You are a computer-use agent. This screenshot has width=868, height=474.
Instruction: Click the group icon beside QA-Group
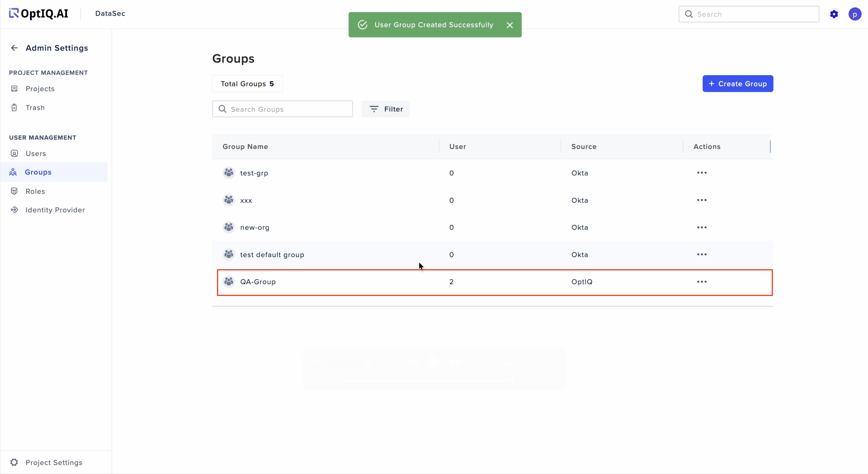pyautogui.click(x=229, y=282)
